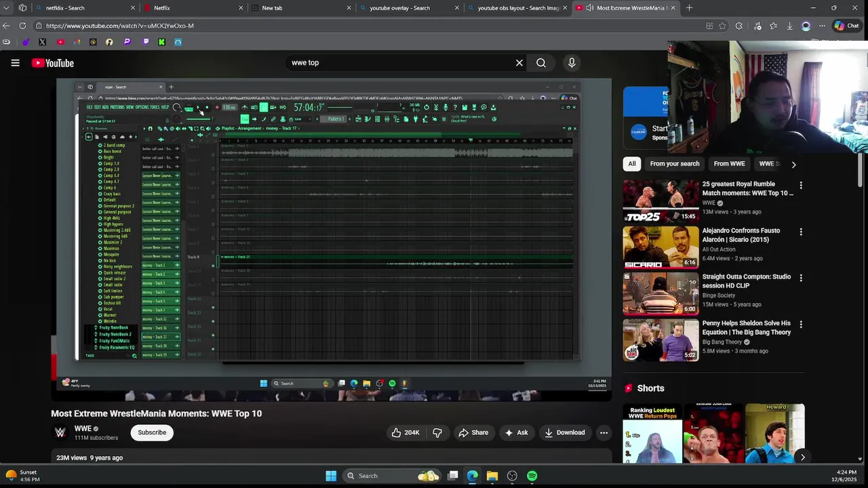
Task: Open the Copilot Chat sidebar
Action: tap(847, 26)
